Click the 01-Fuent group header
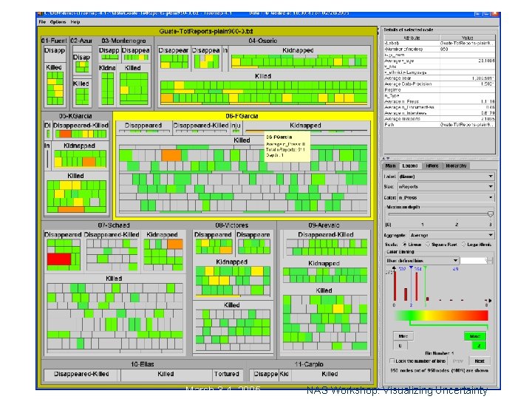This screenshot has width=532, height=399. click(54, 41)
